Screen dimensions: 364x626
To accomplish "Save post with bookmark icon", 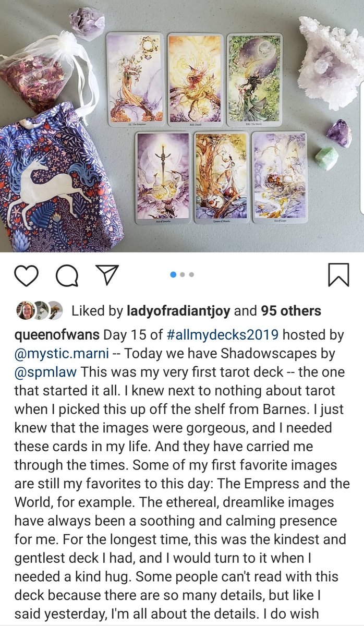I will [338, 275].
